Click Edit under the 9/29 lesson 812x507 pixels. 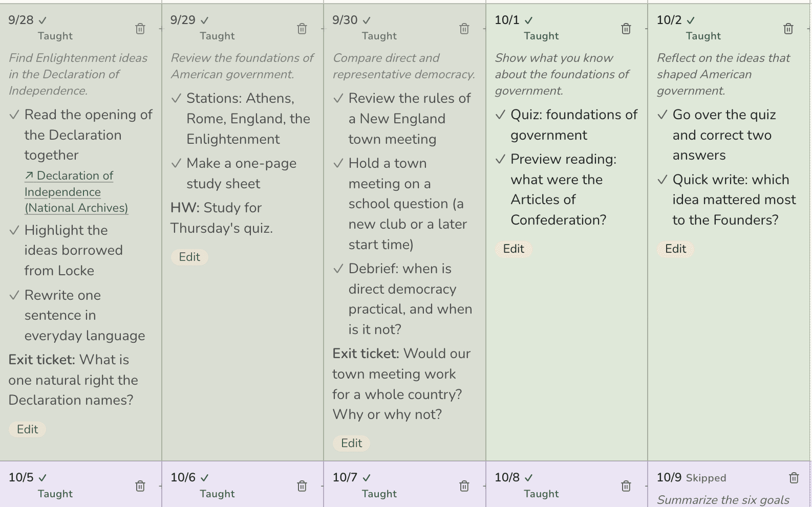coord(189,257)
